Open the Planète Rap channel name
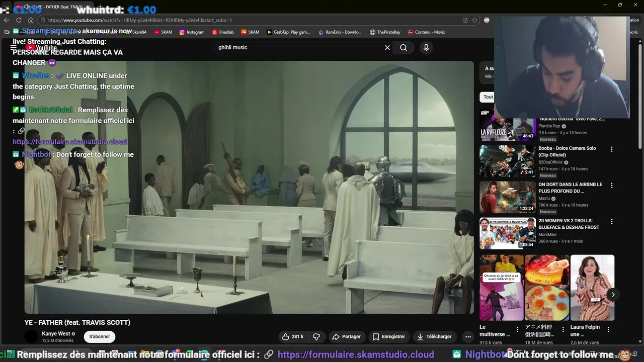The width and height of the screenshot is (644, 362). coord(549,126)
